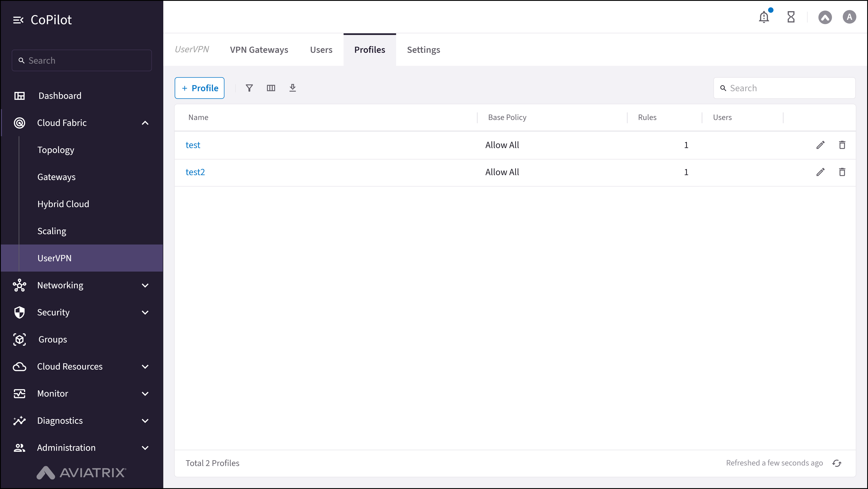Refresh the profiles list

pos(837,463)
